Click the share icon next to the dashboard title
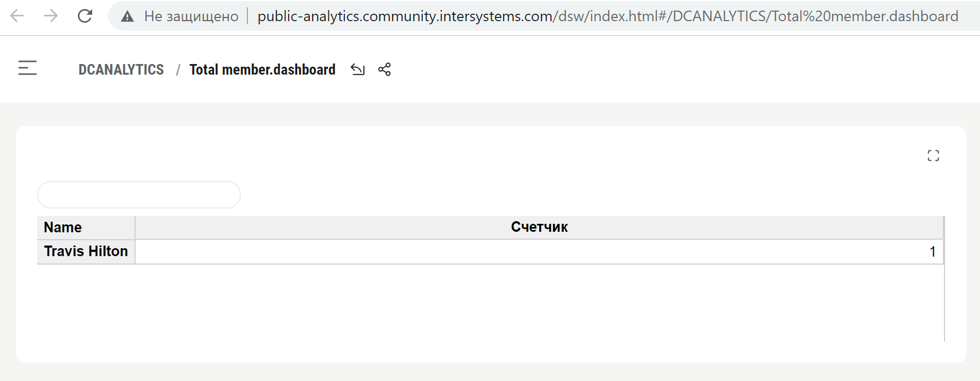 [385, 69]
